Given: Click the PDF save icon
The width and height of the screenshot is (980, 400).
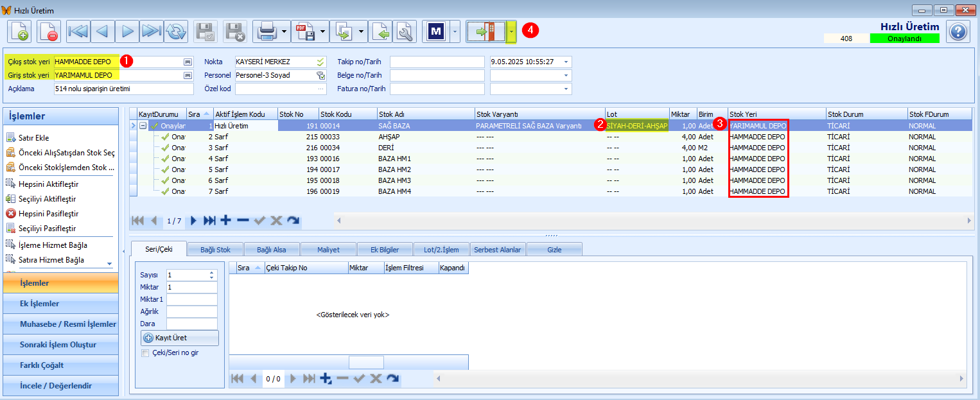Looking at the screenshot, I should click(305, 31).
